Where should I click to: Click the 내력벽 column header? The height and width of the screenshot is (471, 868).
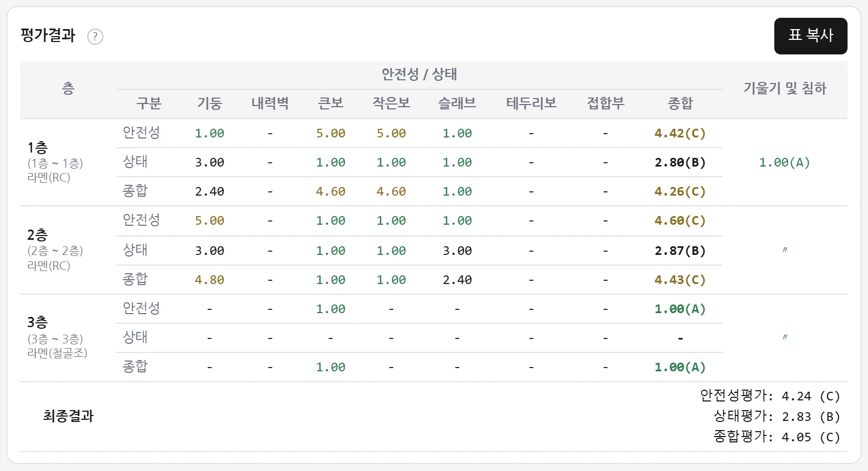(x=270, y=103)
